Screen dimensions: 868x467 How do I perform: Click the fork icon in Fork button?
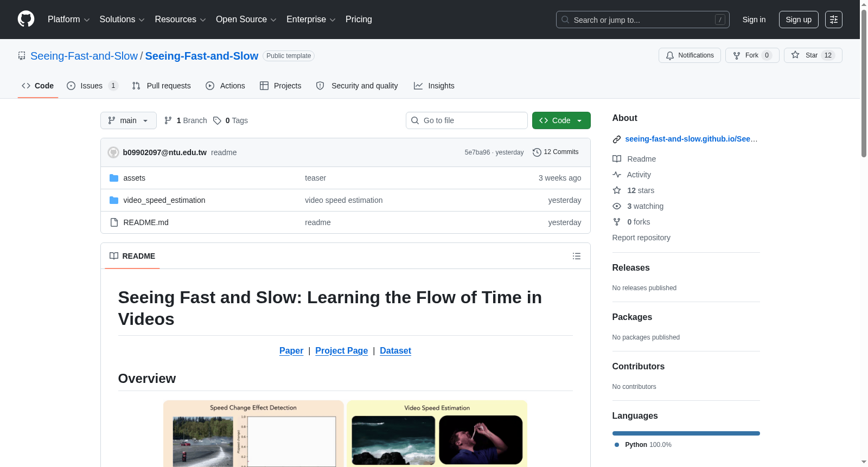click(x=737, y=55)
